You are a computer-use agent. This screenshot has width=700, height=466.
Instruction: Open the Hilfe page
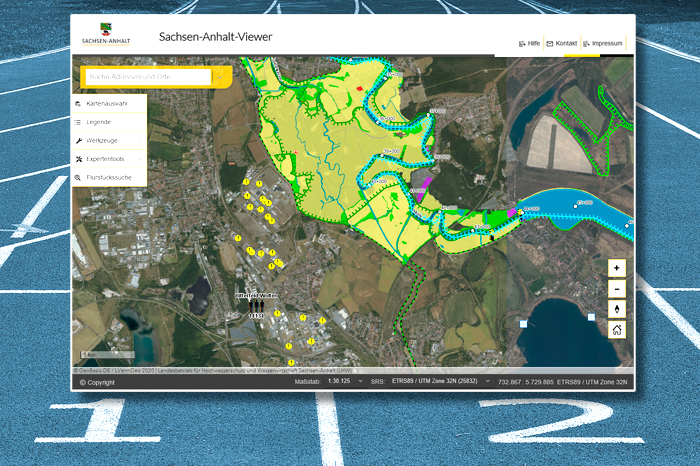(529, 44)
